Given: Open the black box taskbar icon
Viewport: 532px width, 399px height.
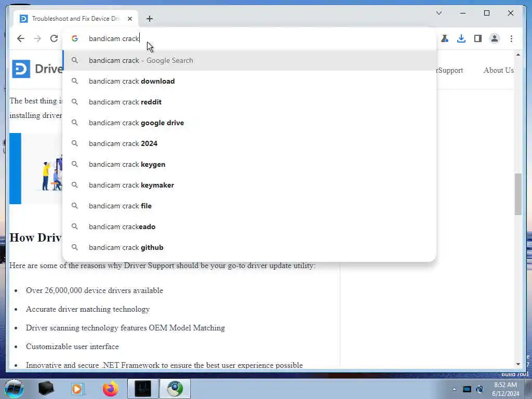Looking at the screenshot, I should point(46,389).
